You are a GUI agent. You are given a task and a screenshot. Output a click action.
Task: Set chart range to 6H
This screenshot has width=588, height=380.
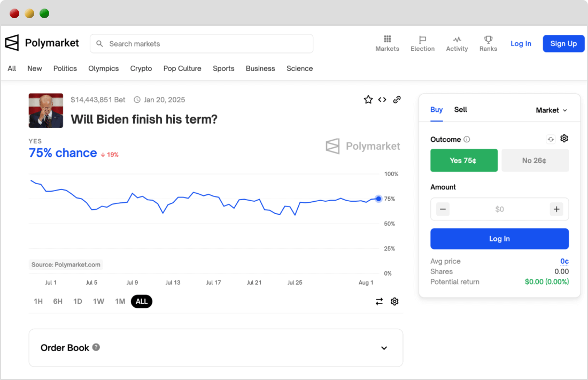pyautogui.click(x=58, y=301)
